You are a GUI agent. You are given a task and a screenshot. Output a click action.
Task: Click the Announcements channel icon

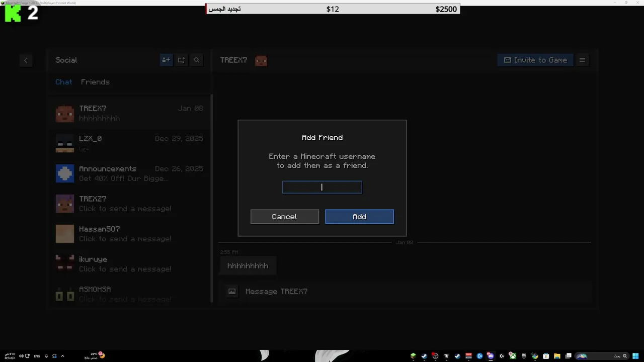pyautogui.click(x=65, y=173)
